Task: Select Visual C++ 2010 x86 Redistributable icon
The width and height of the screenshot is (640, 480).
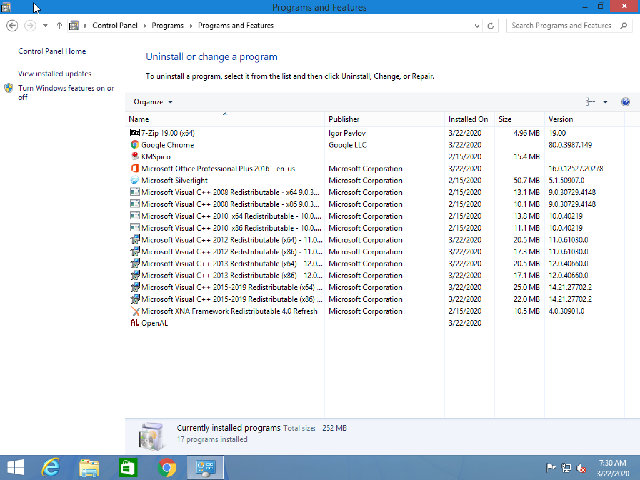Action: pos(135,228)
